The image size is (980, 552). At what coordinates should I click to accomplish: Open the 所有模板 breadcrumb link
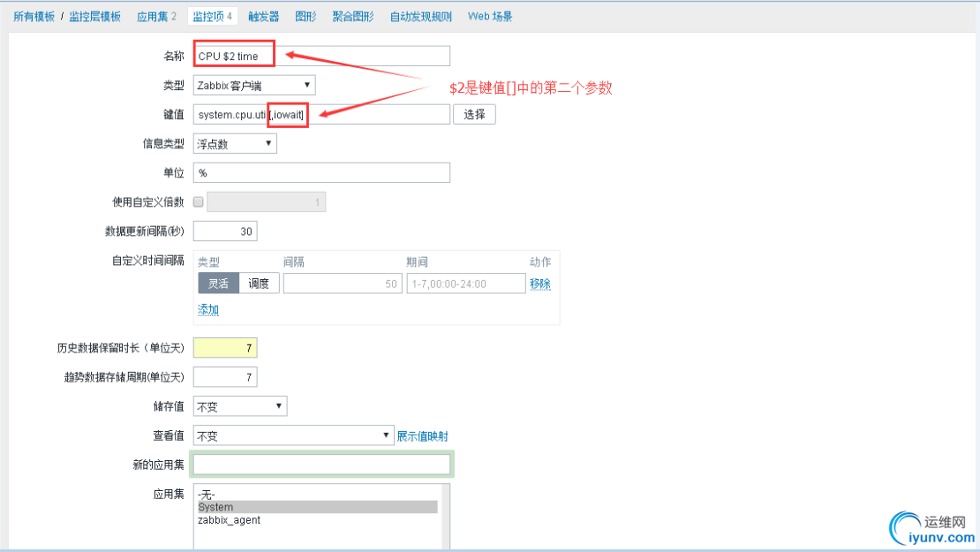click(x=34, y=16)
